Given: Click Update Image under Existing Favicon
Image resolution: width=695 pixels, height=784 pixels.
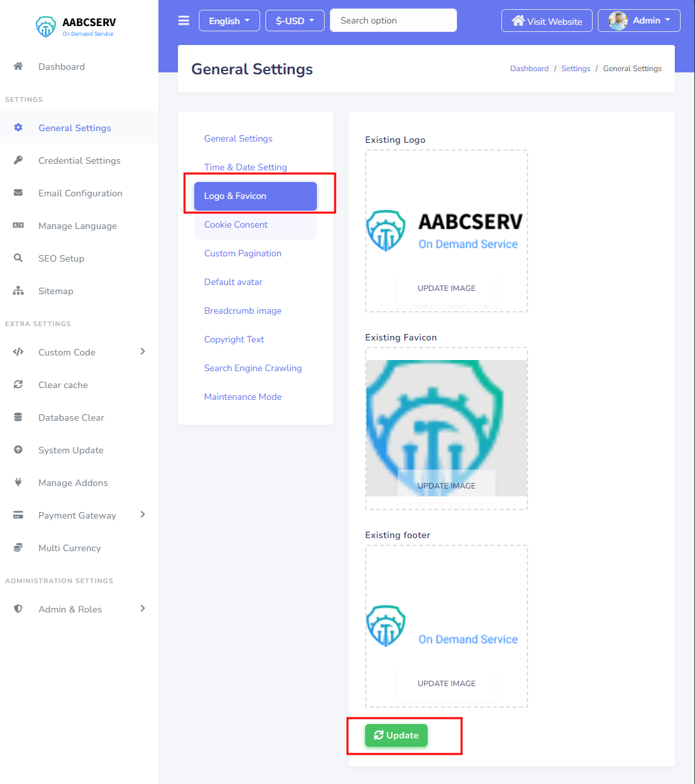Looking at the screenshot, I should click(x=447, y=486).
